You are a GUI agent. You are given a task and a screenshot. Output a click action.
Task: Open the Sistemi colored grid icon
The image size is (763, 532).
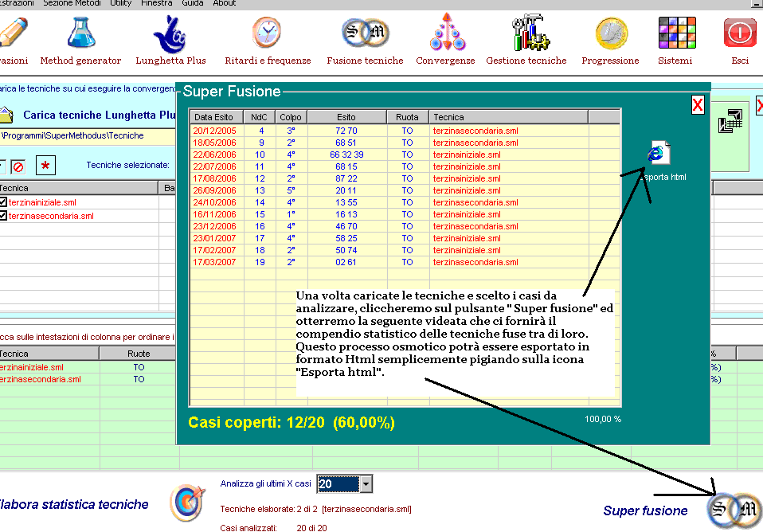coord(677,33)
